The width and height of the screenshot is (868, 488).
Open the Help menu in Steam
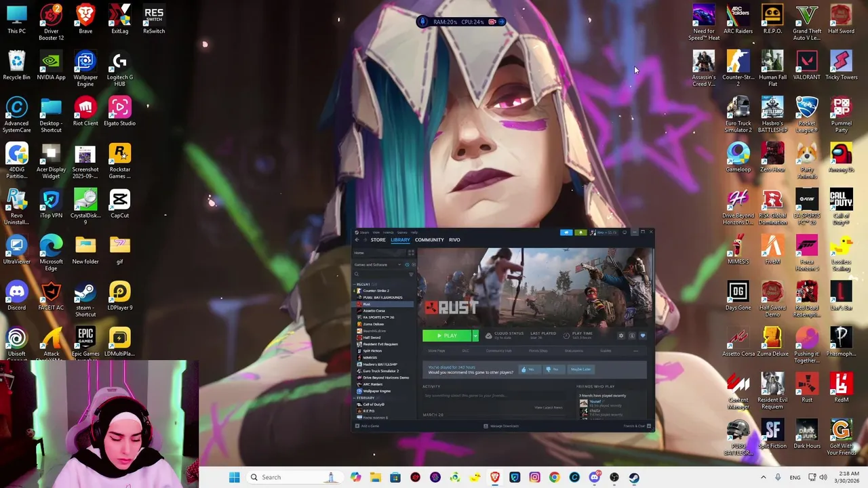click(x=414, y=232)
